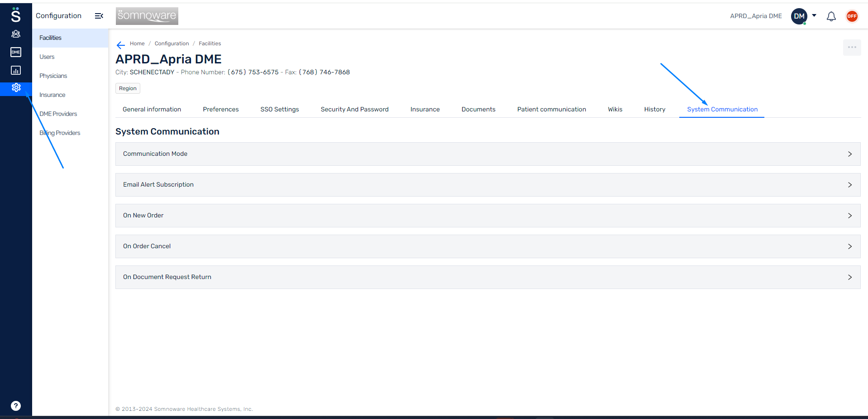Click the On Order Cancel row label
The image size is (868, 419).
coord(147,246)
